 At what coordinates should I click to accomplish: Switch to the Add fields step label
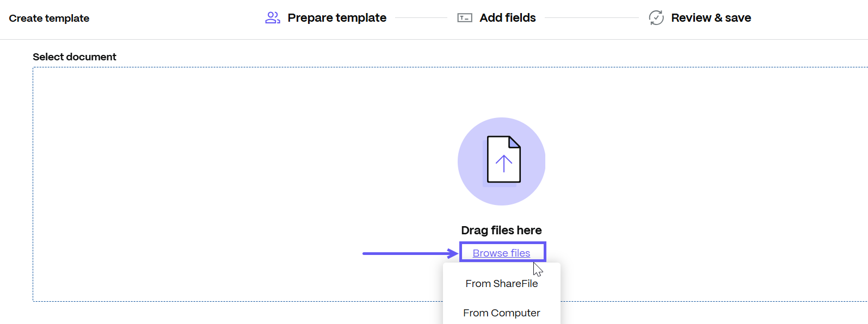507,18
